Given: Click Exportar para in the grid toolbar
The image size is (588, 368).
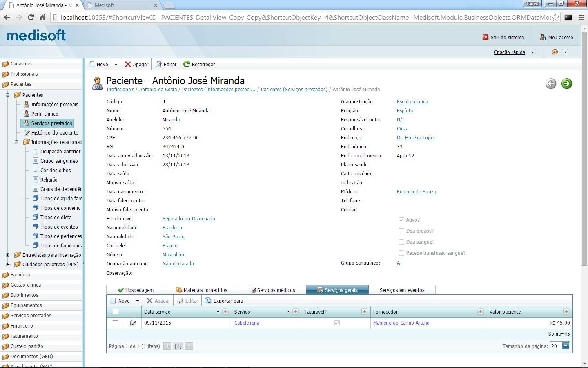Looking at the screenshot, I should click(x=224, y=301).
